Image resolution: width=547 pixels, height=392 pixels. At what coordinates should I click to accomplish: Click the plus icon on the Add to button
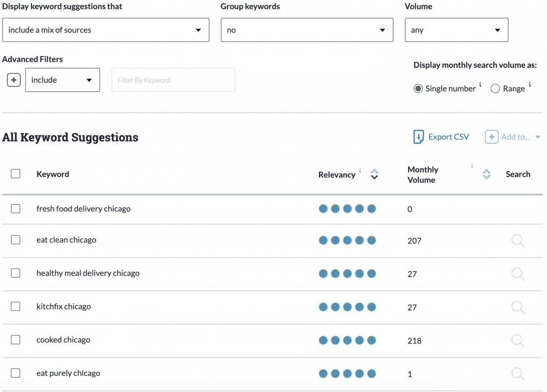[x=491, y=137]
